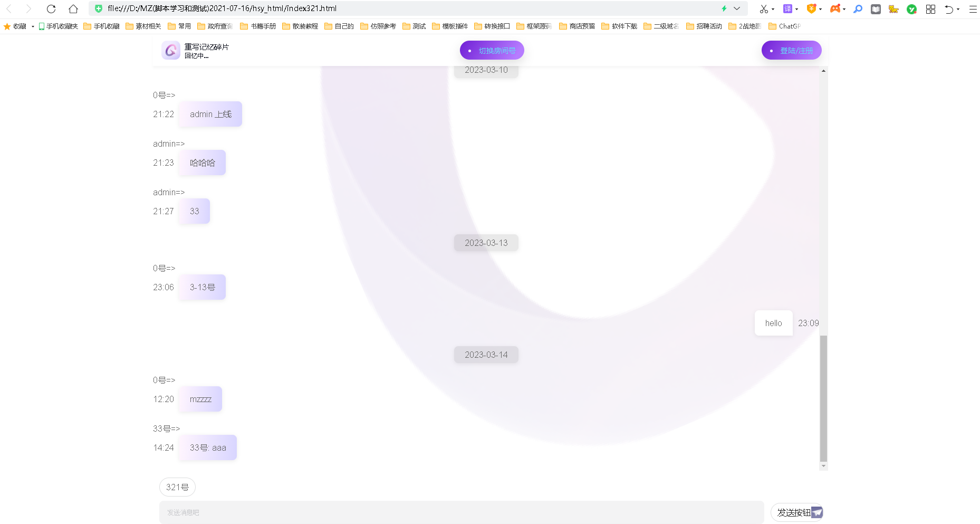Open the orange game controller extension

(835, 8)
